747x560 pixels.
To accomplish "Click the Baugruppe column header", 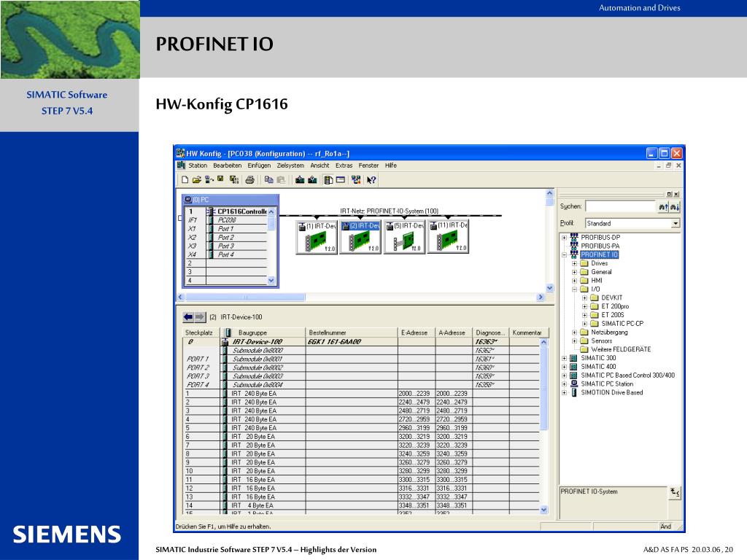I will 263,332.
